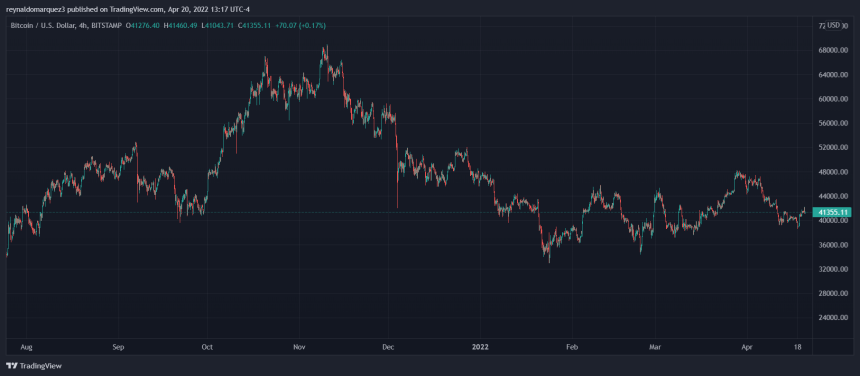Click the Feb label on time axis

coord(572,347)
